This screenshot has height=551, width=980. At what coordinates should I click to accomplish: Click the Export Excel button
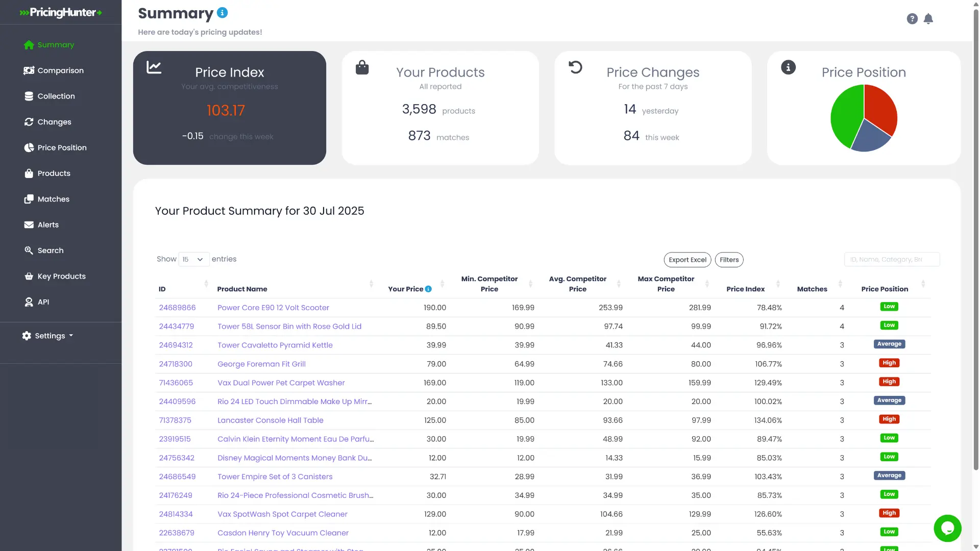[x=688, y=260]
